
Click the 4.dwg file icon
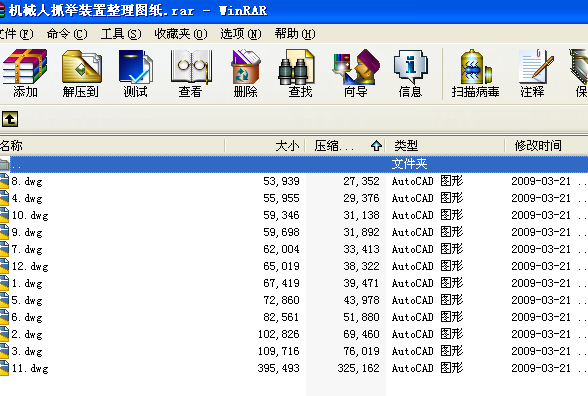tap(4, 198)
